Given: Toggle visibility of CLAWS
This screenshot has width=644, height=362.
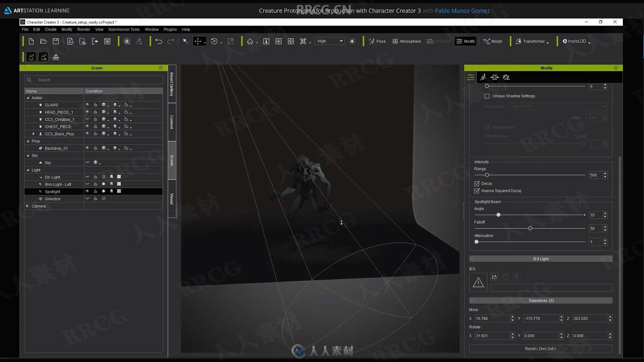Looking at the screenshot, I should [87, 105].
